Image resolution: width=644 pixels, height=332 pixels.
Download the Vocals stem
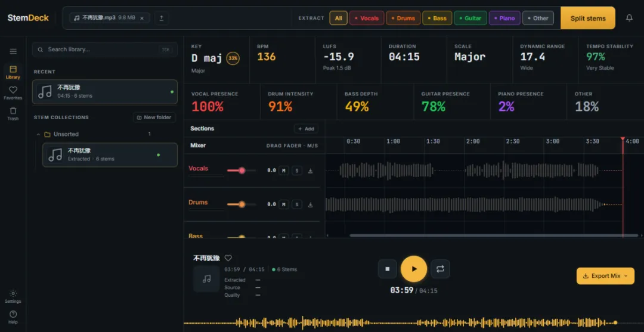(310, 170)
